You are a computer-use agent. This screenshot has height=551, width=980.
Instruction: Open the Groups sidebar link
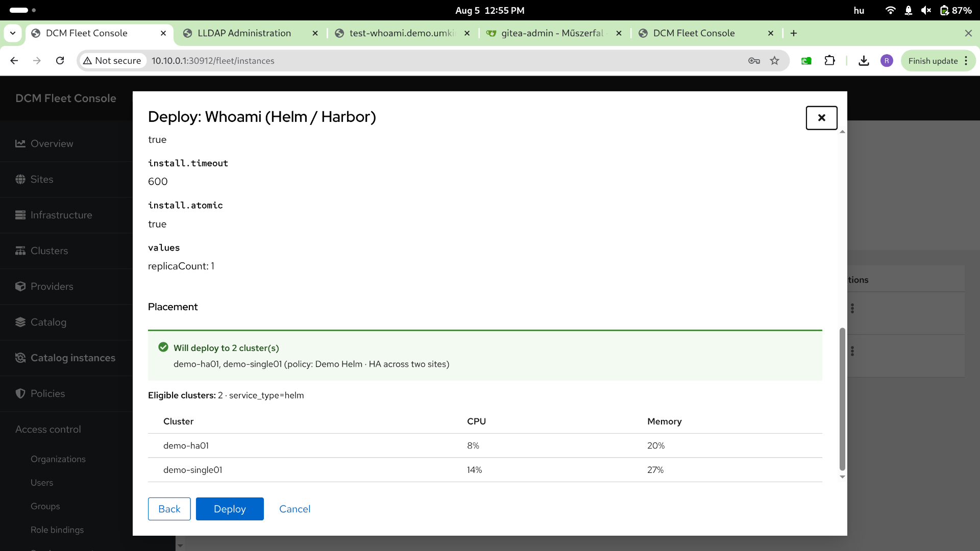(x=45, y=506)
